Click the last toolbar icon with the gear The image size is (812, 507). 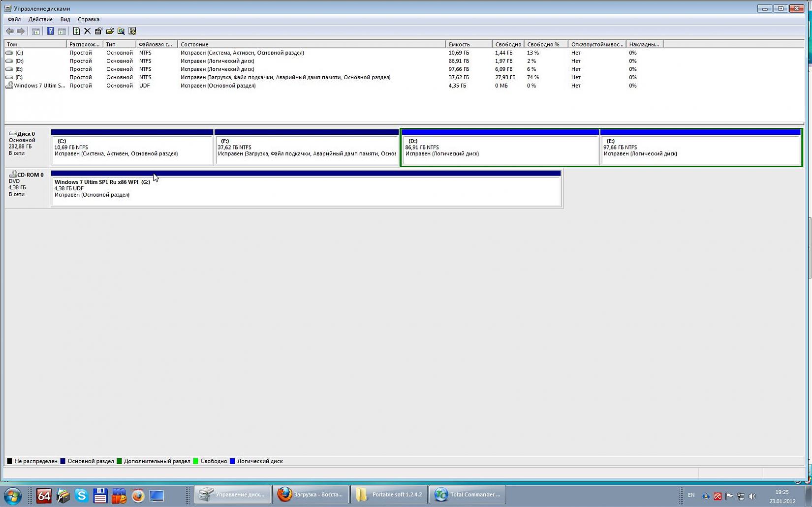(x=132, y=31)
